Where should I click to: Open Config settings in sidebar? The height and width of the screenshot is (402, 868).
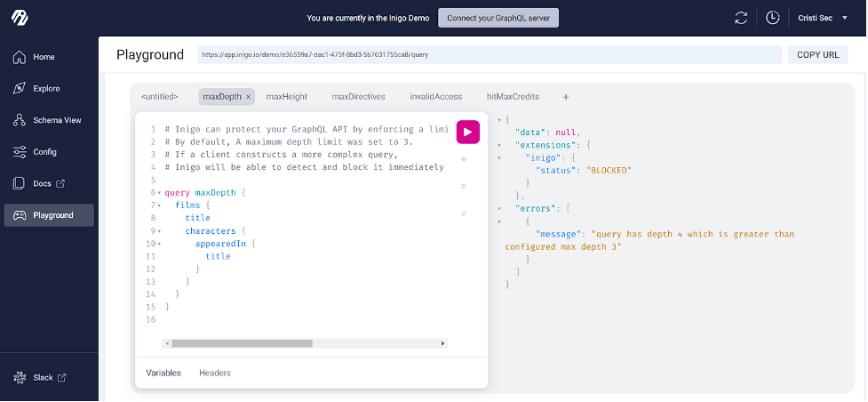44,152
